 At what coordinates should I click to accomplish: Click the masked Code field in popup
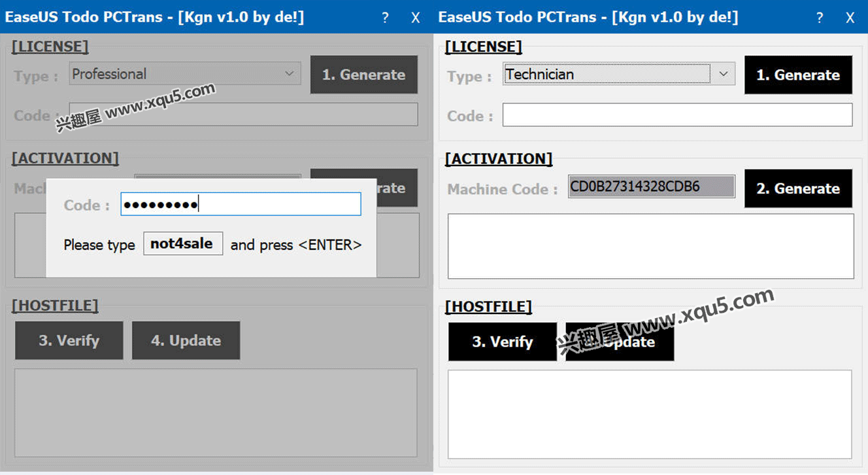click(241, 204)
